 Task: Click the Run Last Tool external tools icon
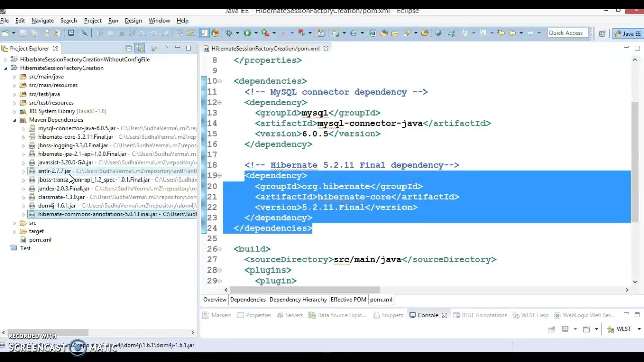265,33
